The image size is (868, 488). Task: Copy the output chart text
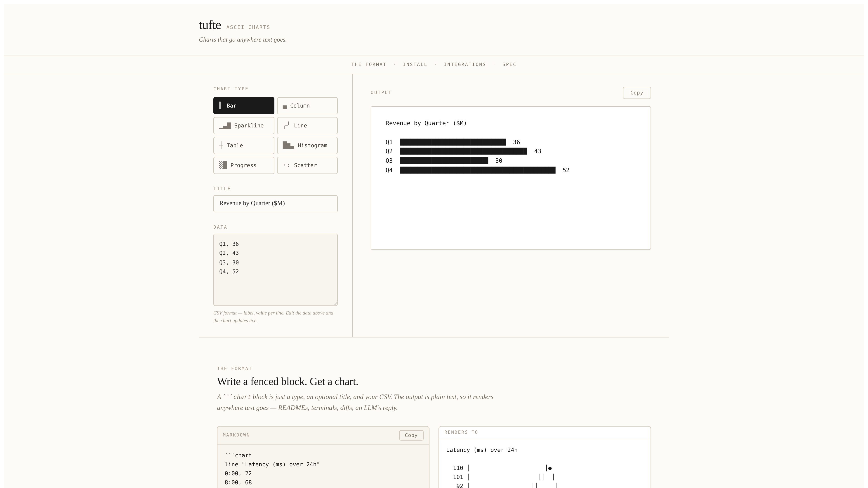click(637, 93)
